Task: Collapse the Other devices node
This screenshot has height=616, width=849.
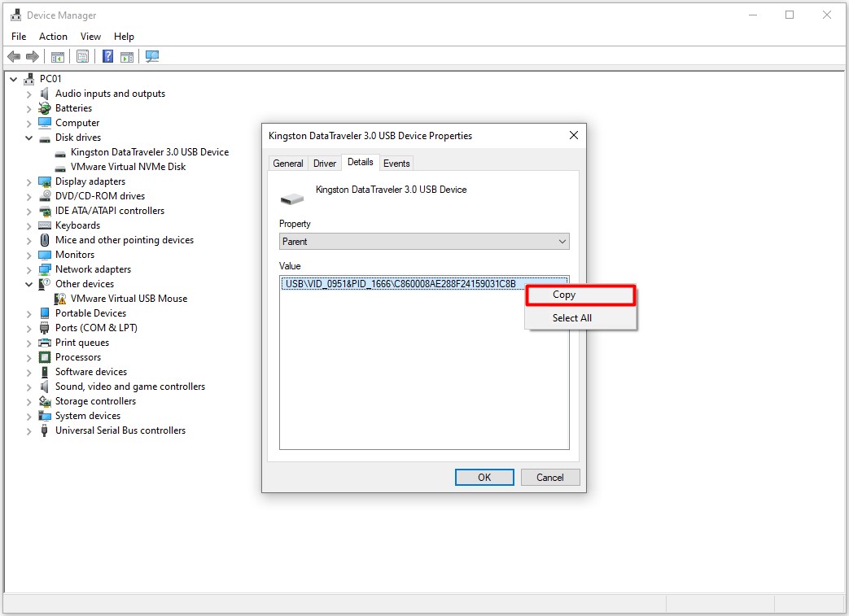Action: [x=28, y=284]
